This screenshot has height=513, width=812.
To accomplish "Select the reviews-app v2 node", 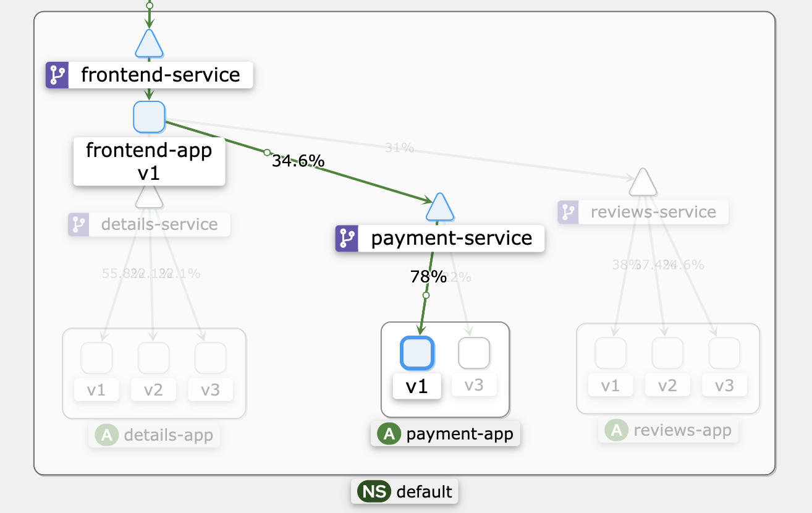I will click(667, 354).
